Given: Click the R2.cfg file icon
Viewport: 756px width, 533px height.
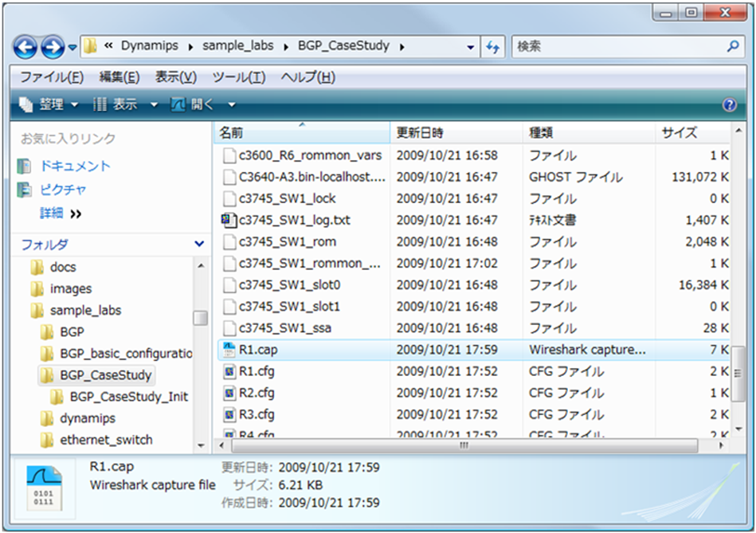Looking at the screenshot, I should pos(228,393).
